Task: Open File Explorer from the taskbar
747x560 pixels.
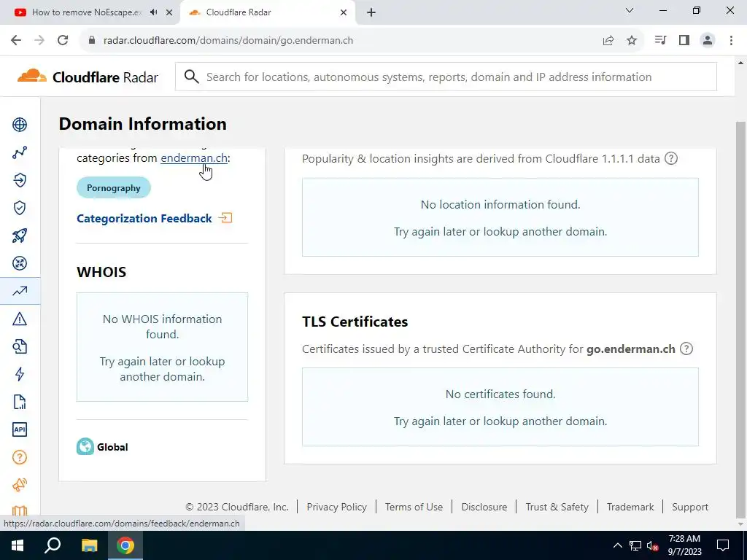Action: 89,545
